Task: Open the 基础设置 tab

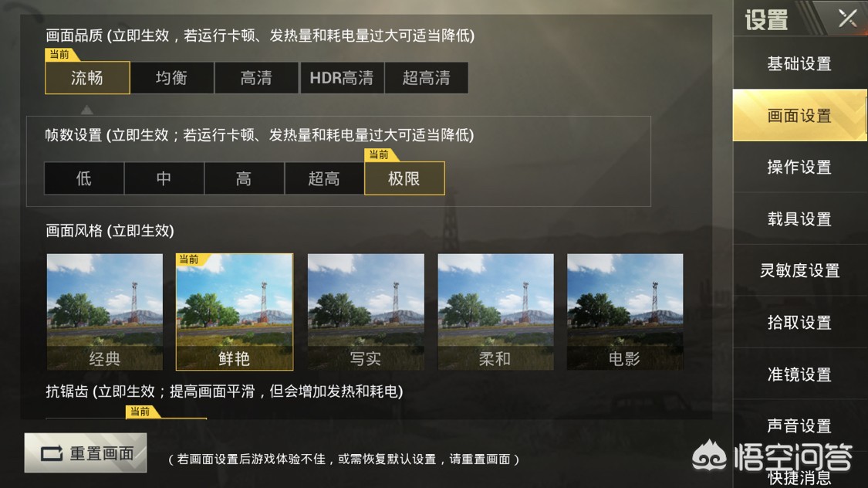Action: (800, 63)
